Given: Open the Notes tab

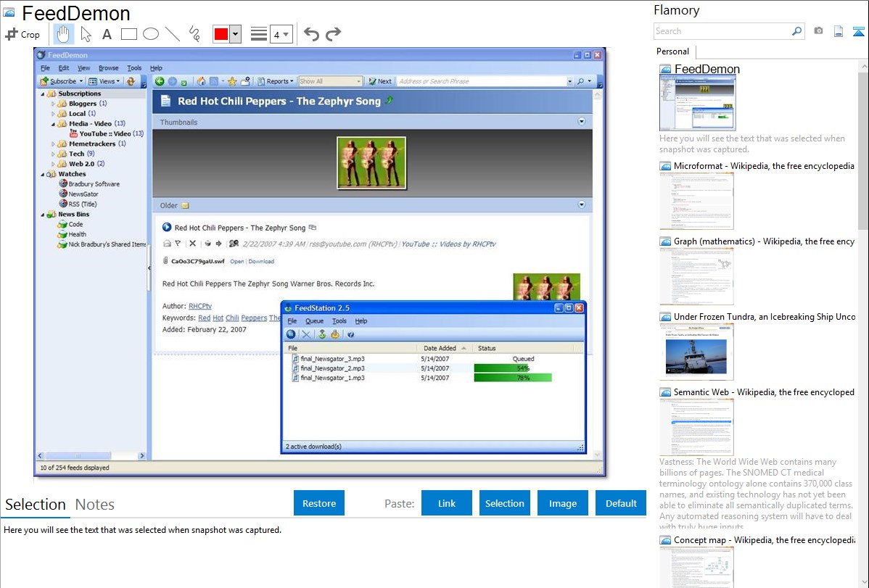Looking at the screenshot, I should (95, 505).
